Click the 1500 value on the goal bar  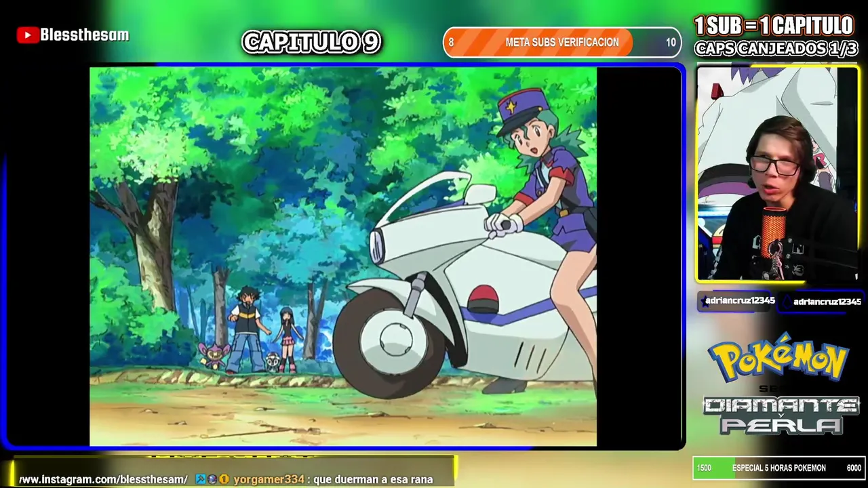pos(704,468)
